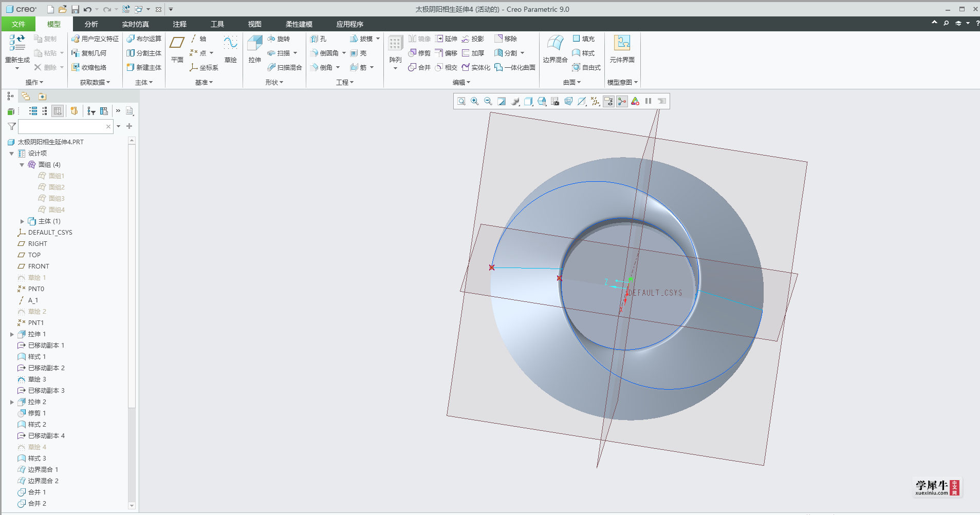The height and width of the screenshot is (515, 980).
Task: Click the 一体化曲面 button
Action: (x=515, y=67)
